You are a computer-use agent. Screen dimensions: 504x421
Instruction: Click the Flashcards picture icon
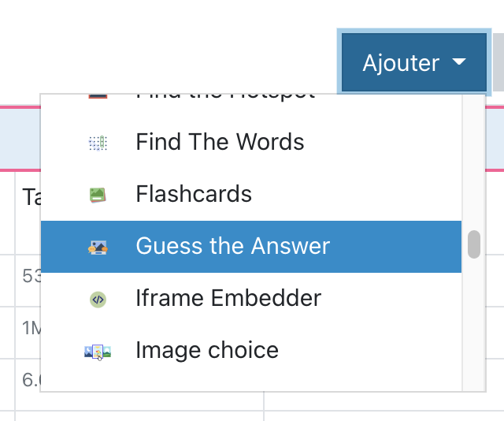[98, 195]
